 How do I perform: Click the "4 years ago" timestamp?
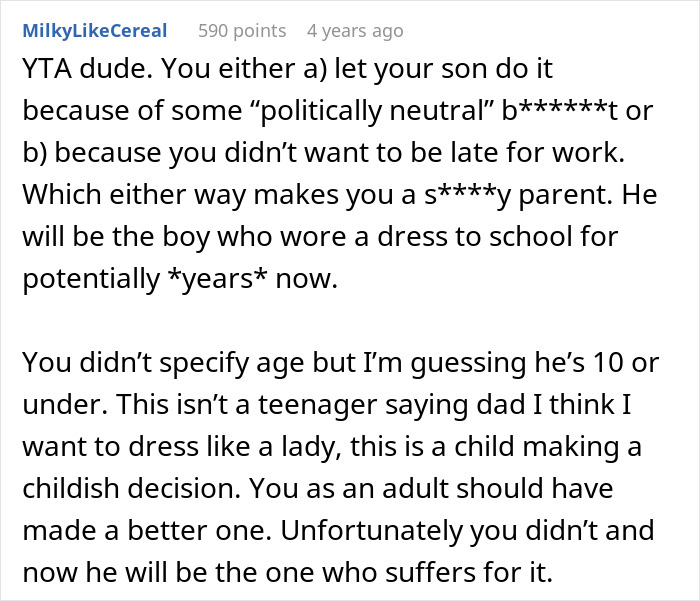point(355,31)
